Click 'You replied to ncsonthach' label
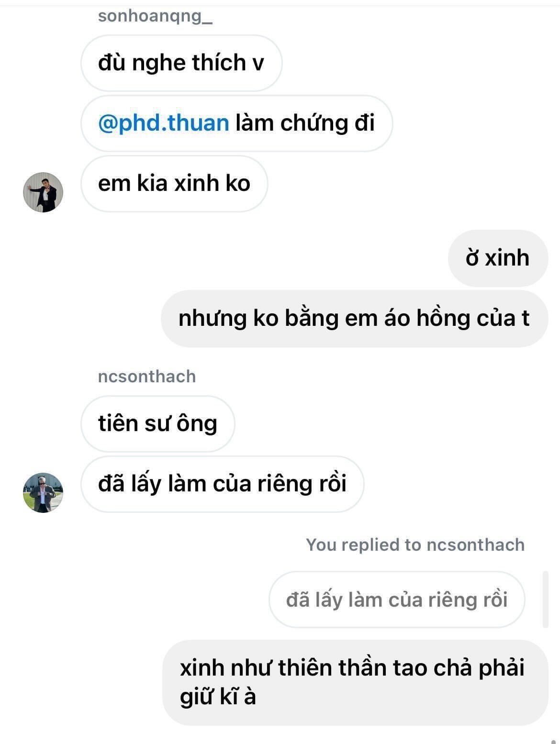The height and width of the screenshot is (744, 560). [x=415, y=545]
